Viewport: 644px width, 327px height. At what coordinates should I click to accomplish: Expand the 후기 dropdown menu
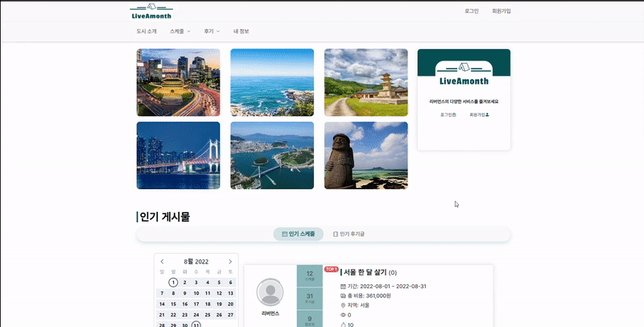point(212,31)
